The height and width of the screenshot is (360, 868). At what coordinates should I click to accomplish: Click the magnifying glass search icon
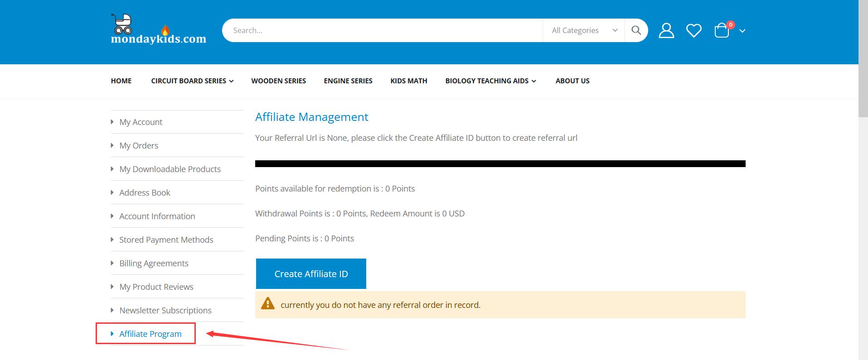point(636,30)
